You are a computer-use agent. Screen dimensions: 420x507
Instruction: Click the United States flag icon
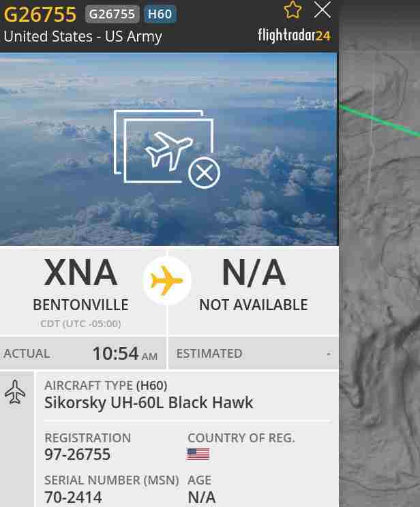tap(198, 454)
